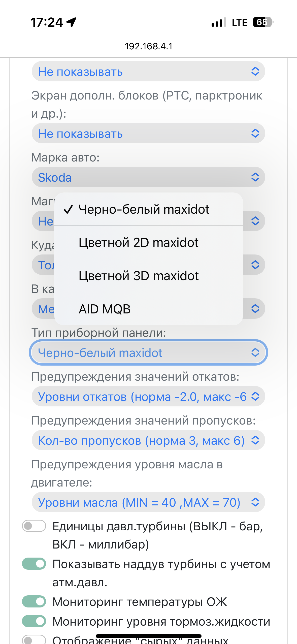
Task: Pick Черно-белый maxidot checked option
Action: 148,209
